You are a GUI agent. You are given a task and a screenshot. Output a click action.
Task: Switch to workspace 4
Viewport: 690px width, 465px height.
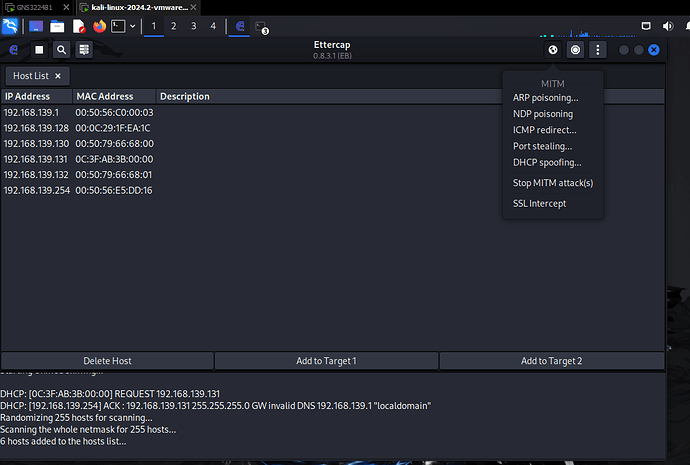point(213,26)
